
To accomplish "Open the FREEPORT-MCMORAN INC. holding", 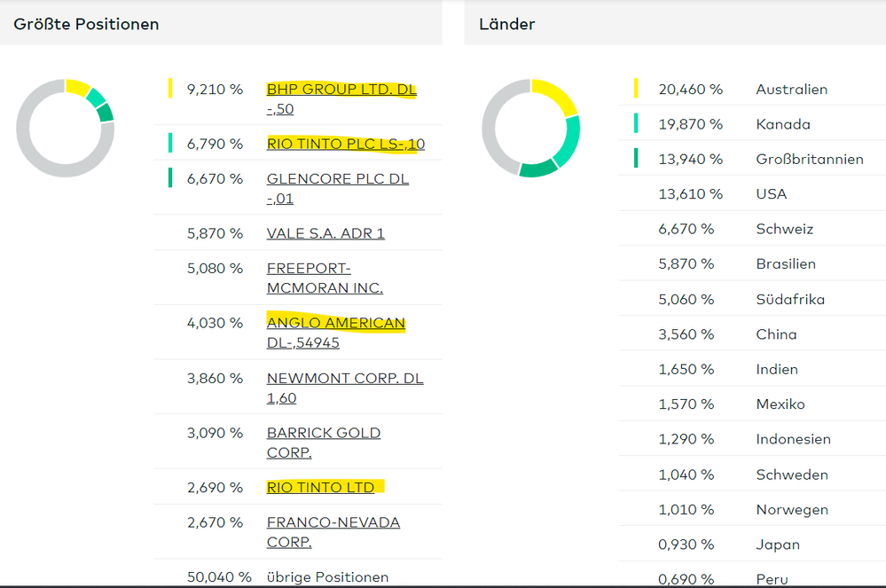I will [x=325, y=278].
